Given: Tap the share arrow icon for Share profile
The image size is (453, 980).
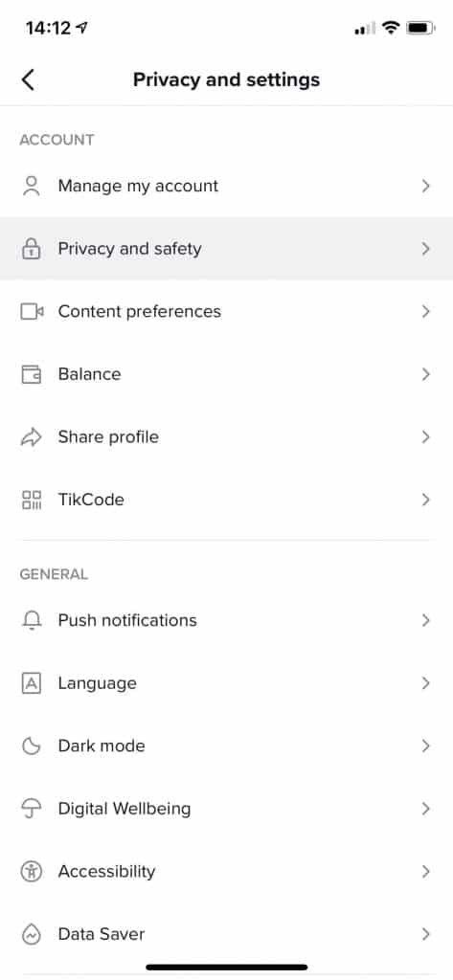Looking at the screenshot, I should coord(32,436).
